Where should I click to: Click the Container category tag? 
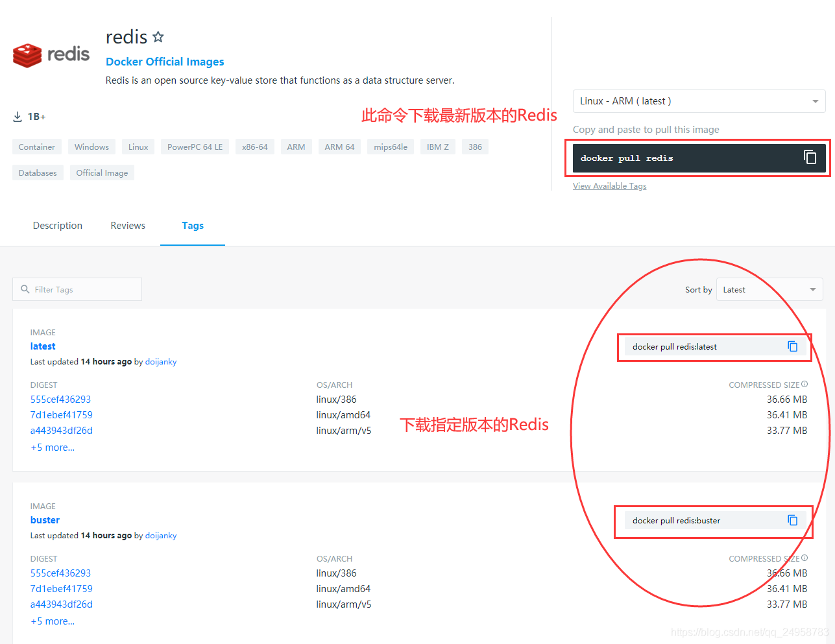[37, 147]
